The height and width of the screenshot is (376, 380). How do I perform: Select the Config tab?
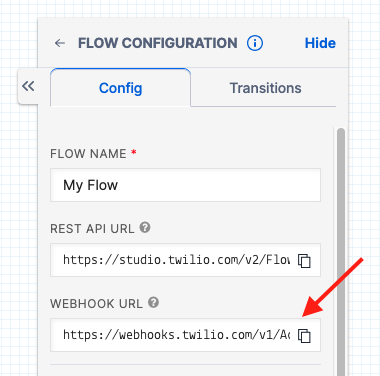[x=120, y=88]
